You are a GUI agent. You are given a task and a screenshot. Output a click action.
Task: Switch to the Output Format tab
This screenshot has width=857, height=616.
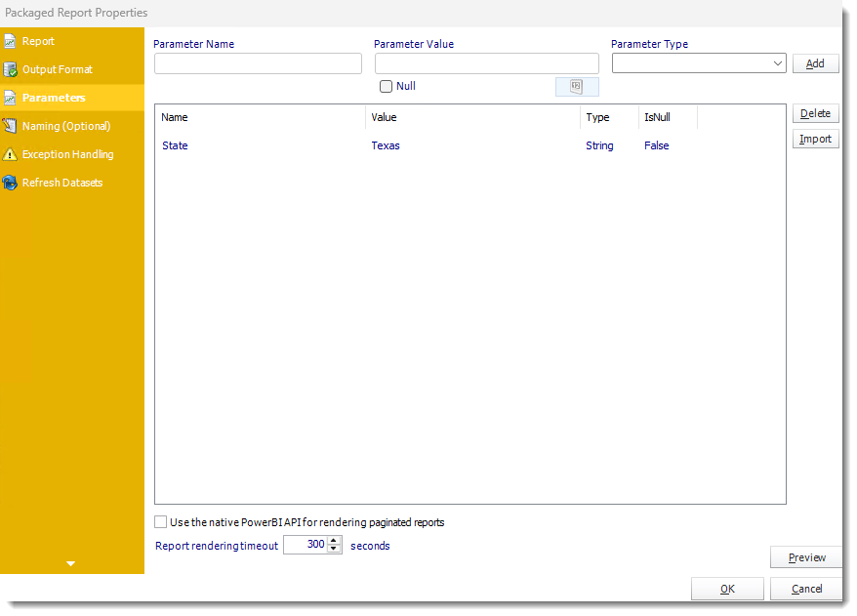[58, 69]
